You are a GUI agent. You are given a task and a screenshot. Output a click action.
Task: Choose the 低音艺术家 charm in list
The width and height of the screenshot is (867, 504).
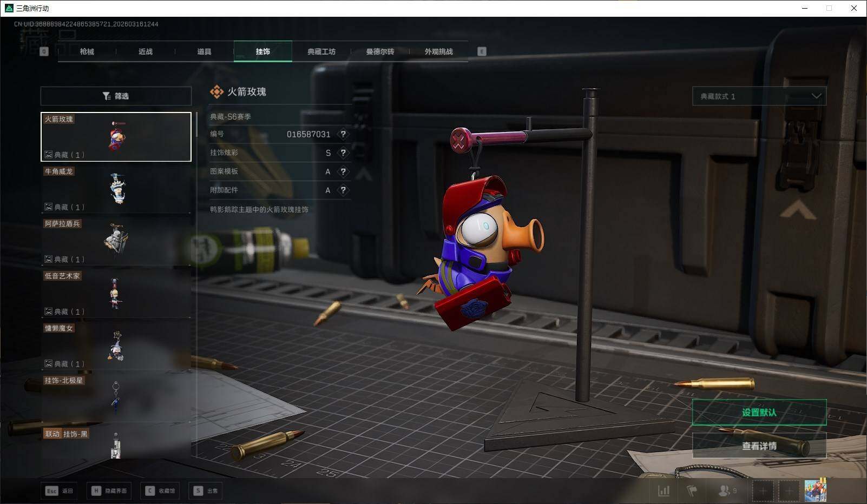point(116,294)
